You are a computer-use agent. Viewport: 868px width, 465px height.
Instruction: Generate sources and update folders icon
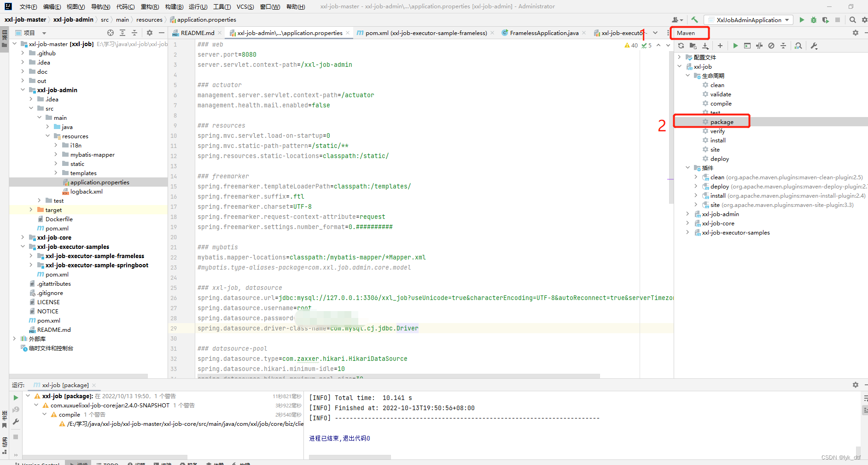693,46
